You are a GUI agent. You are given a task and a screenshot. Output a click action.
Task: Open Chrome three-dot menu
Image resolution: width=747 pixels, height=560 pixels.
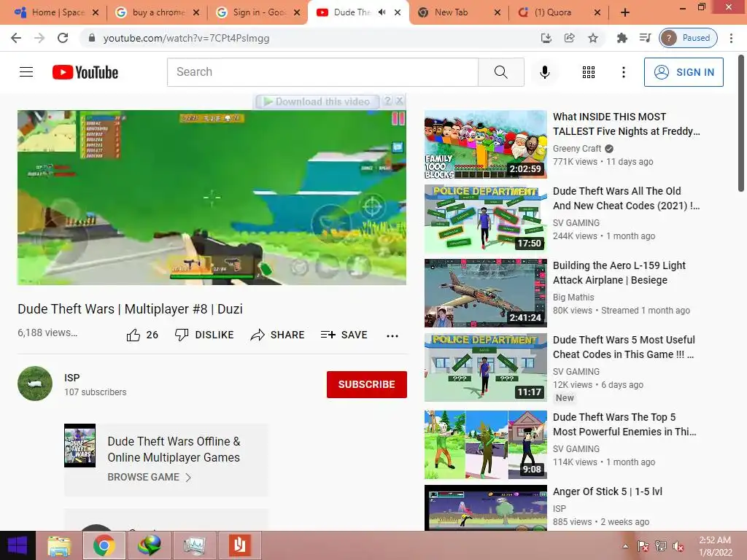(731, 38)
